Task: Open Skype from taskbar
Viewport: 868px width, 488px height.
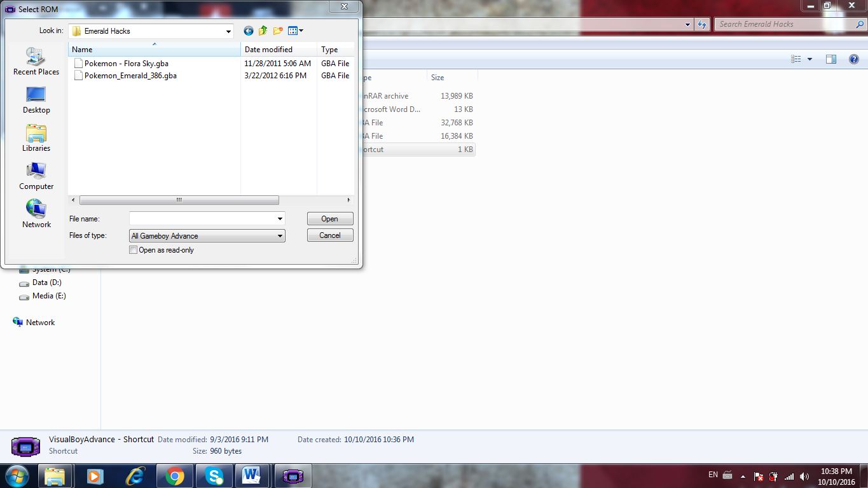Action: tap(214, 476)
